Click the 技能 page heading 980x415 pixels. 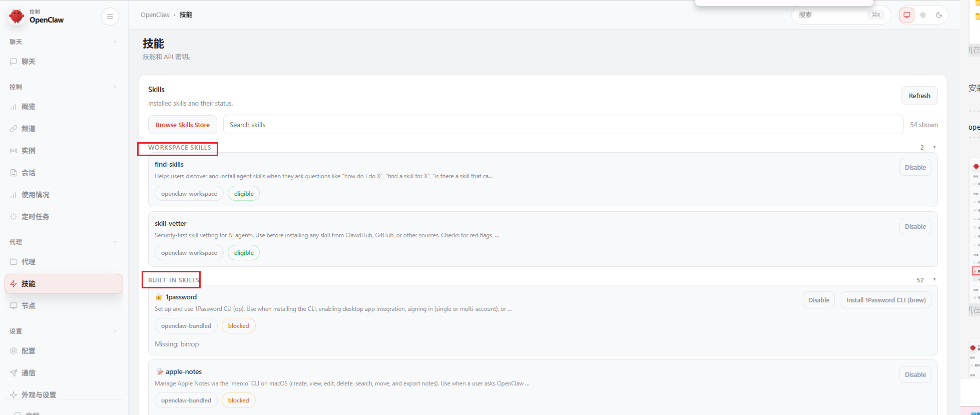tap(154, 44)
